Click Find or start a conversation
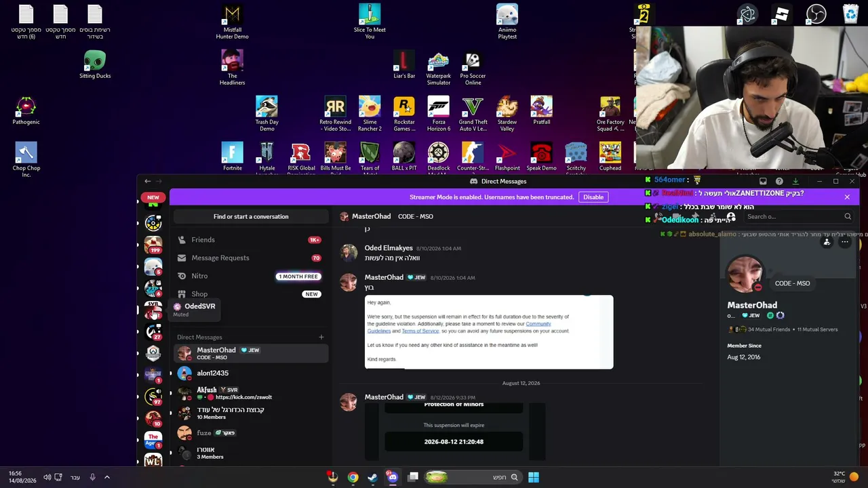The width and height of the screenshot is (868, 488). pos(251,217)
